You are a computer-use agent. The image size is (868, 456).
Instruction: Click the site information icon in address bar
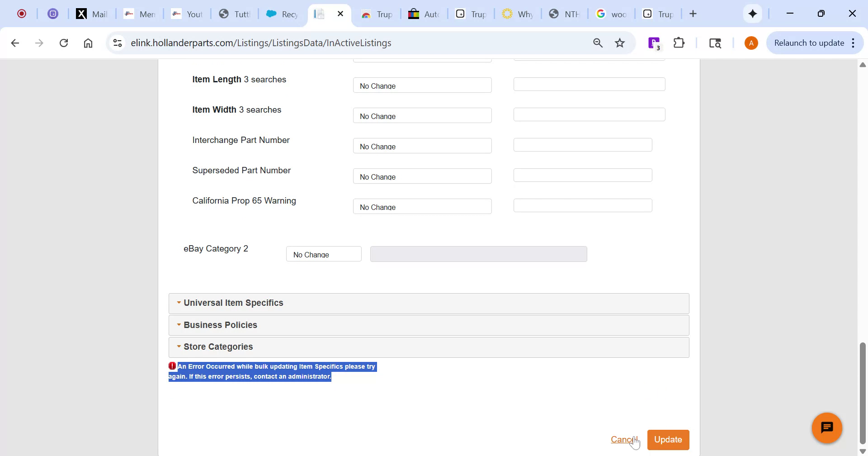pyautogui.click(x=117, y=43)
